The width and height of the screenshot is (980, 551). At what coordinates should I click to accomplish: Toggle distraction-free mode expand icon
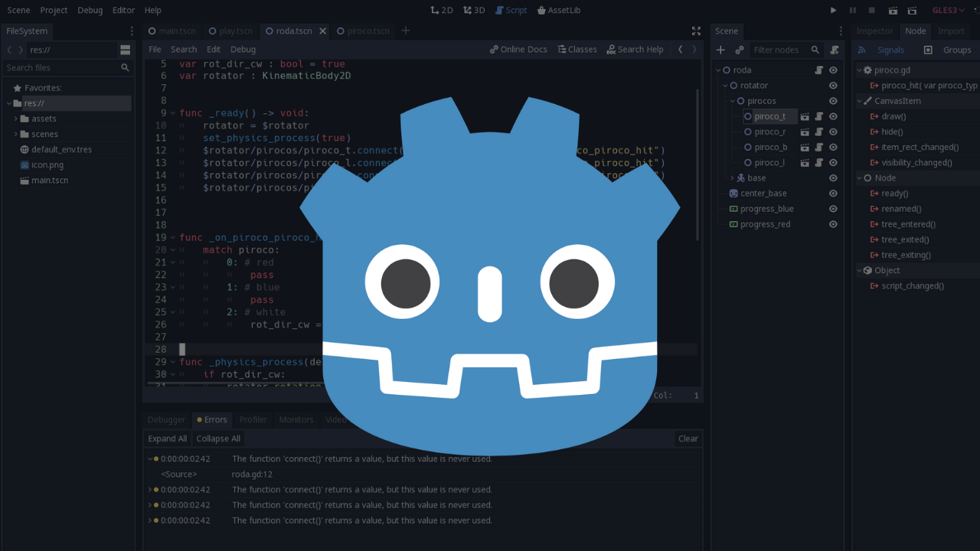696,31
